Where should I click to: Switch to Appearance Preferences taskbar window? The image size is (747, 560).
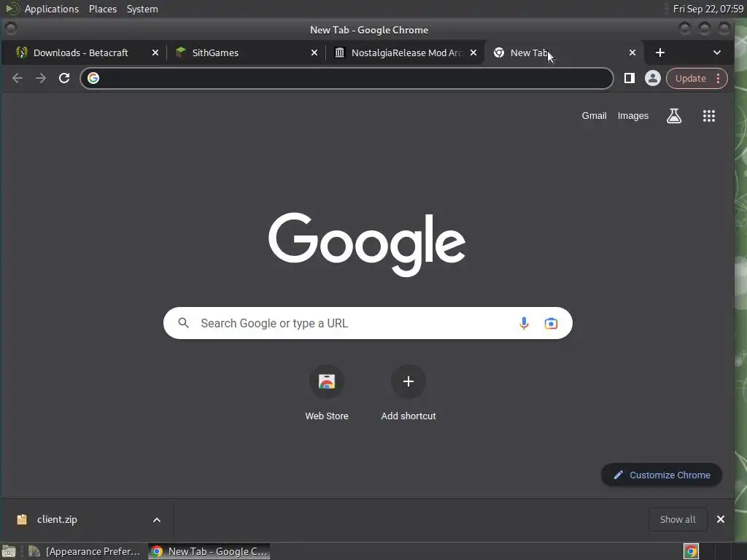[x=85, y=551]
